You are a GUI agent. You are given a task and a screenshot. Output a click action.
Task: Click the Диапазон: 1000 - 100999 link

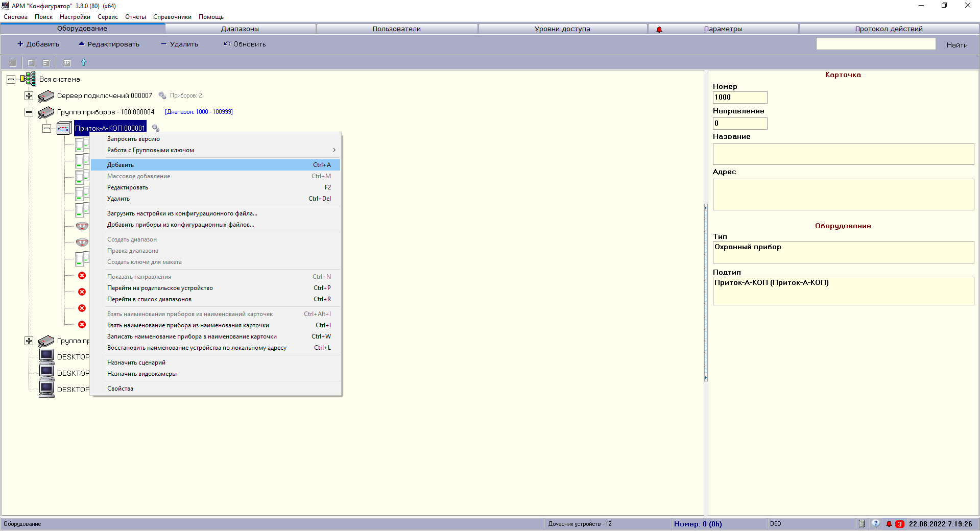tap(199, 112)
